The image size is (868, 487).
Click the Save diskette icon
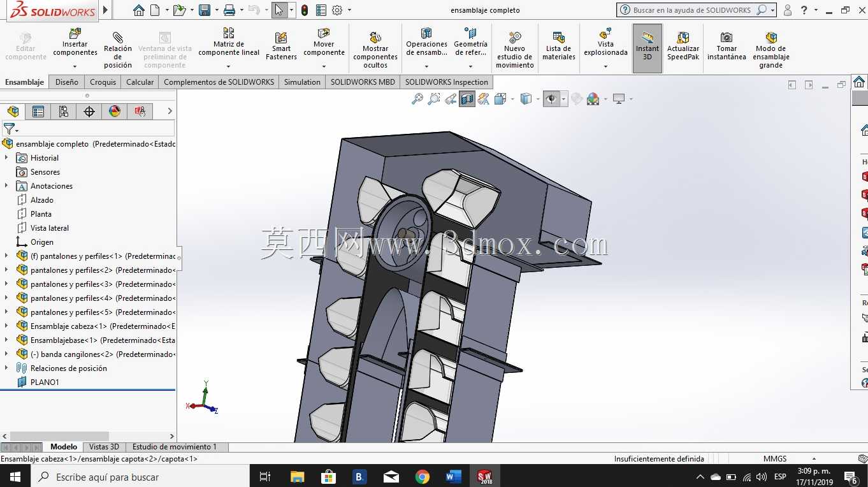(205, 10)
